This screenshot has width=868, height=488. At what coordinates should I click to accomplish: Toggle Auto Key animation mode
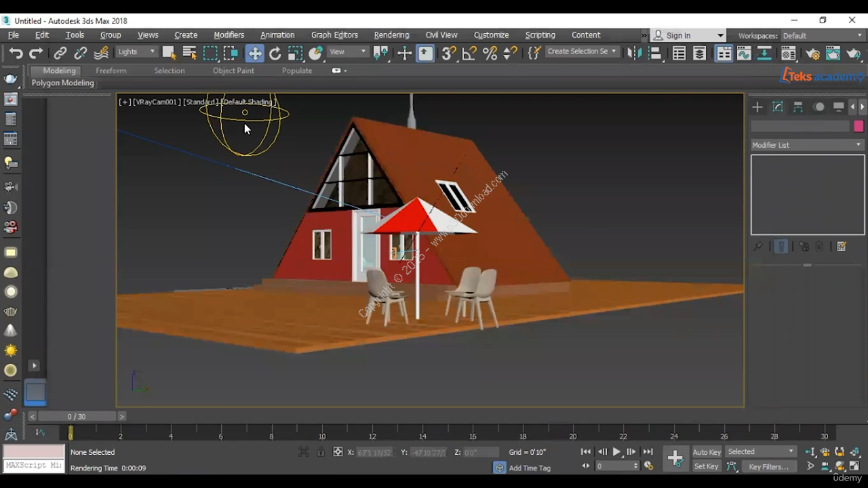[706, 452]
